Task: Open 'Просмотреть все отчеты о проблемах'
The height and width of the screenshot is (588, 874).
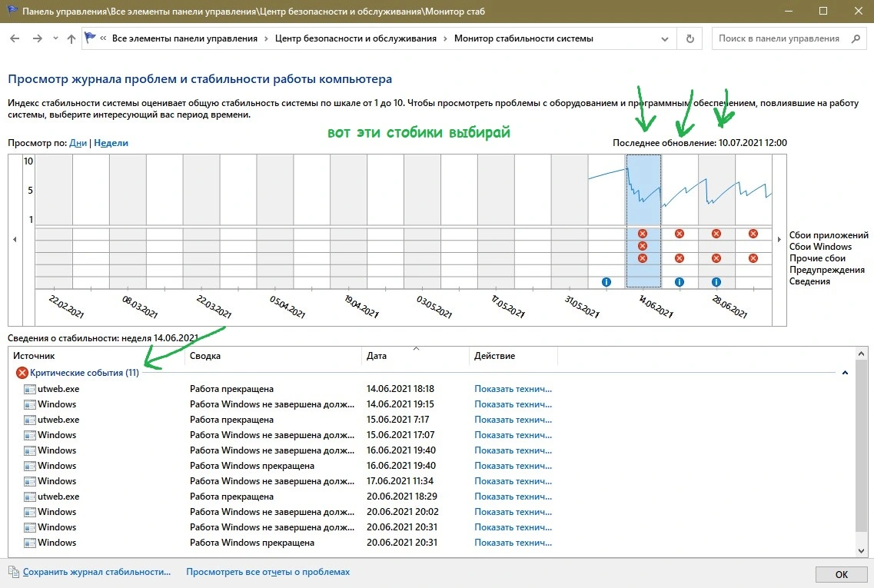Action: tap(268, 572)
